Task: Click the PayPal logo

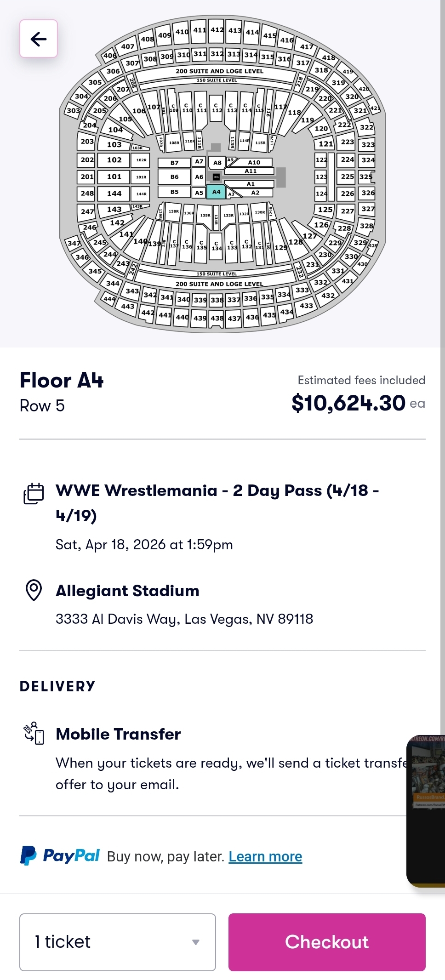Action: pyautogui.click(x=60, y=855)
